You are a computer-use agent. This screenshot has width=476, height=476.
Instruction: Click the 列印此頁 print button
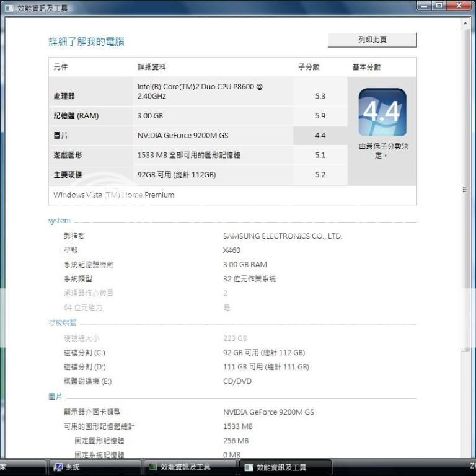(372, 40)
